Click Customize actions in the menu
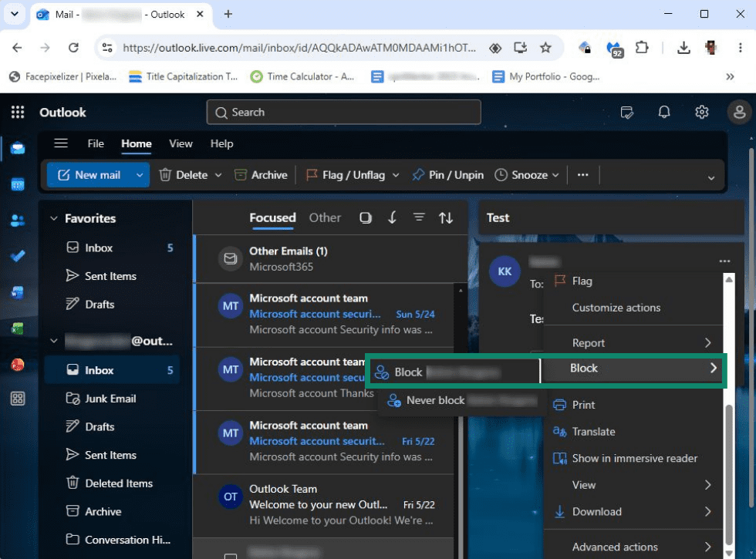Screen dimensions: 756x559 (x=633, y=308)
